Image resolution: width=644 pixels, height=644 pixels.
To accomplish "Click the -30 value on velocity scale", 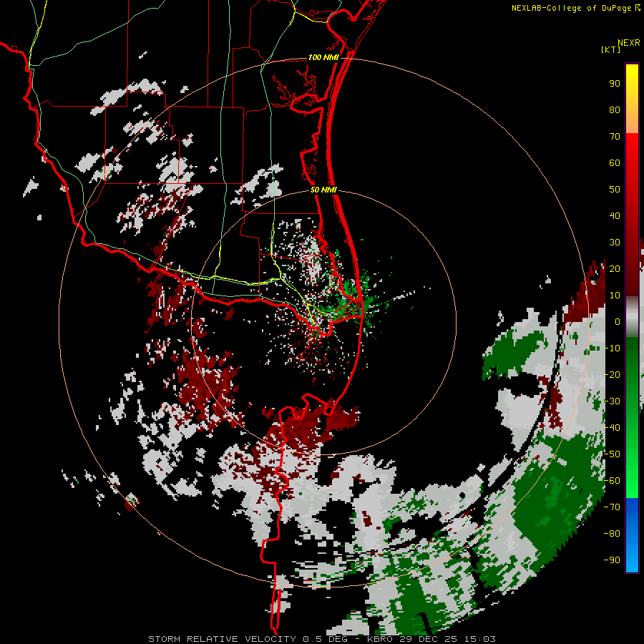I will (x=612, y=401).
